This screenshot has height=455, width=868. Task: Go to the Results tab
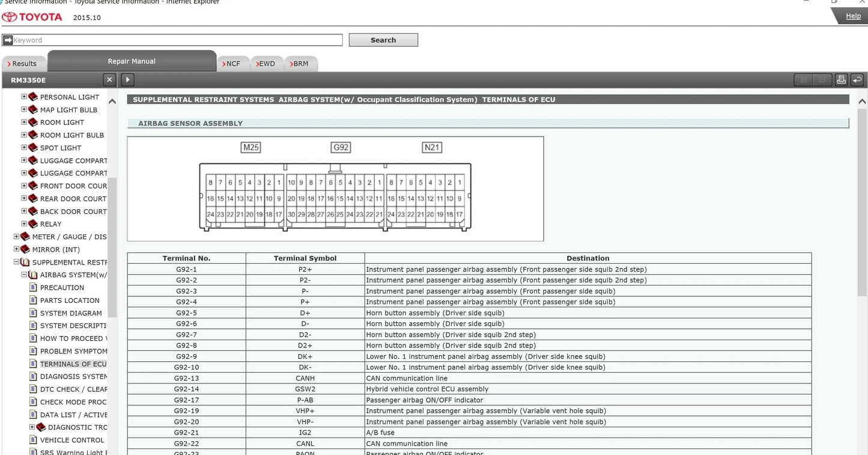point(23,64)
